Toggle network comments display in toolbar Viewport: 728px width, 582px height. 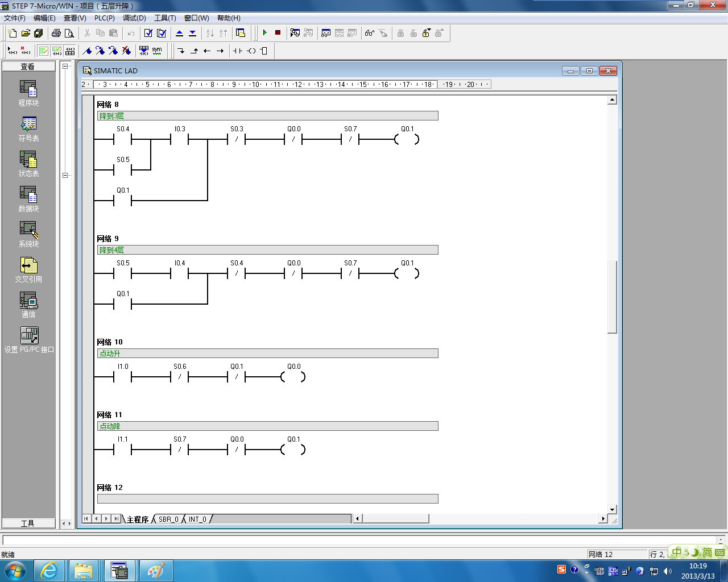tap(57, 51)
